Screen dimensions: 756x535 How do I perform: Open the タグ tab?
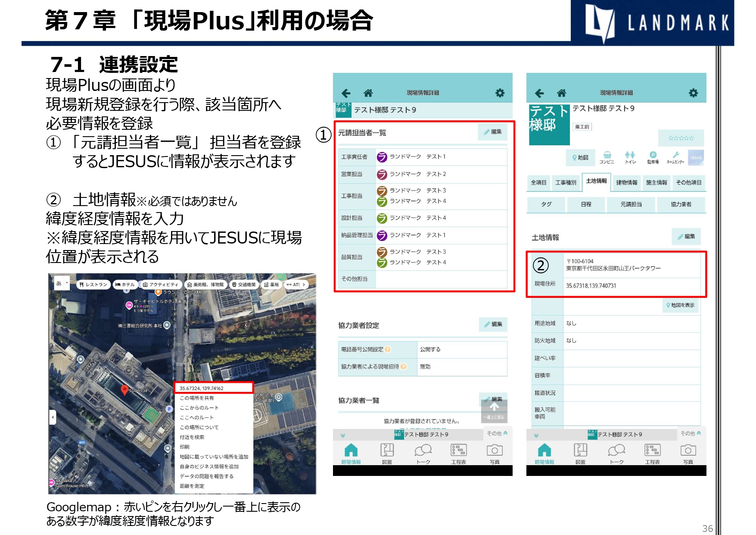(546, 204)
